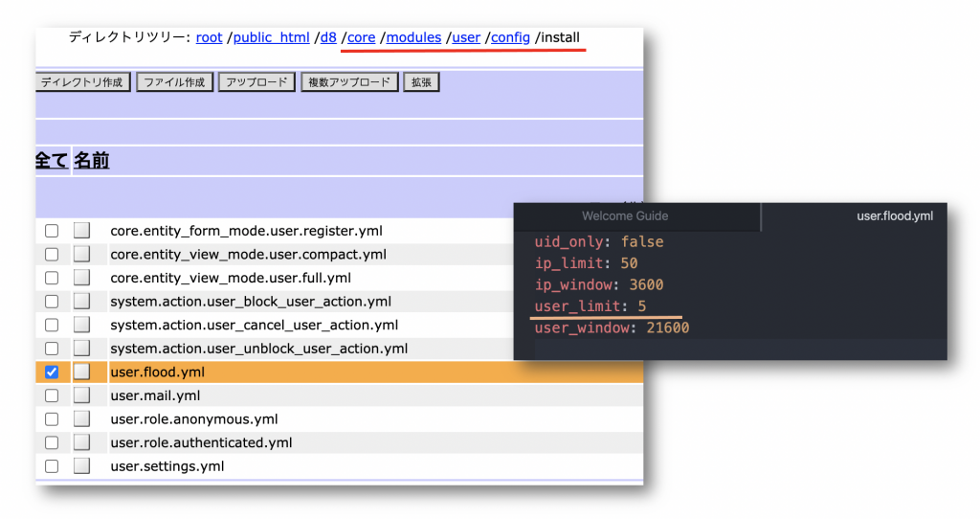This screenshot has width=980, height=519.
Task: Open file user.settings.yml
Action: click(x=167, y=466)
